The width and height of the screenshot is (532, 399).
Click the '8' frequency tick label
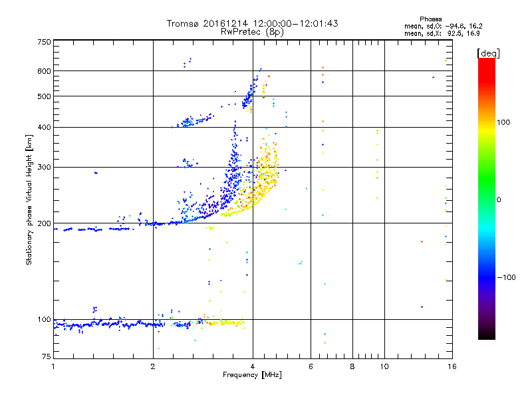(x=352, y=366)
